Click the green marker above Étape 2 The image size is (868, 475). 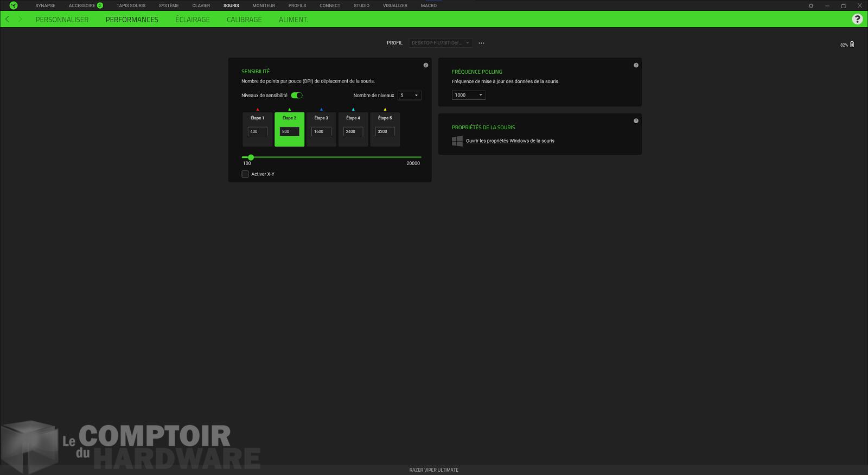tap(289, 110)
